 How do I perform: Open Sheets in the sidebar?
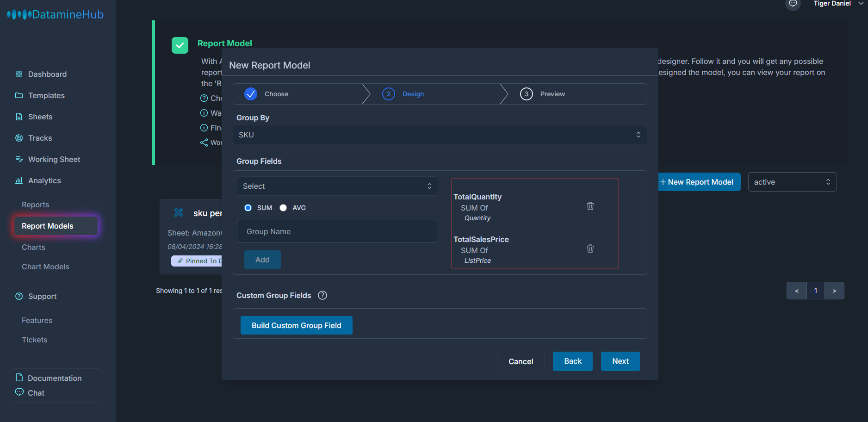pyautogui.click(x=40, y=117)
